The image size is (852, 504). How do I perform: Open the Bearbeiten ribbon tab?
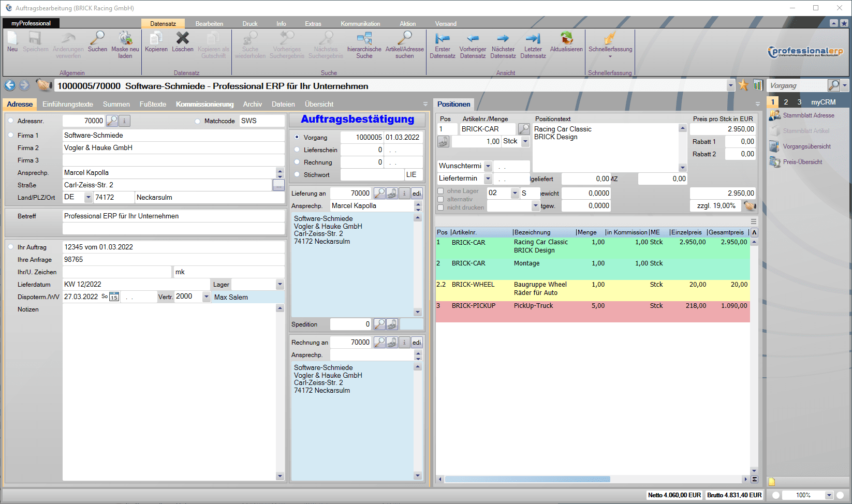209,24
